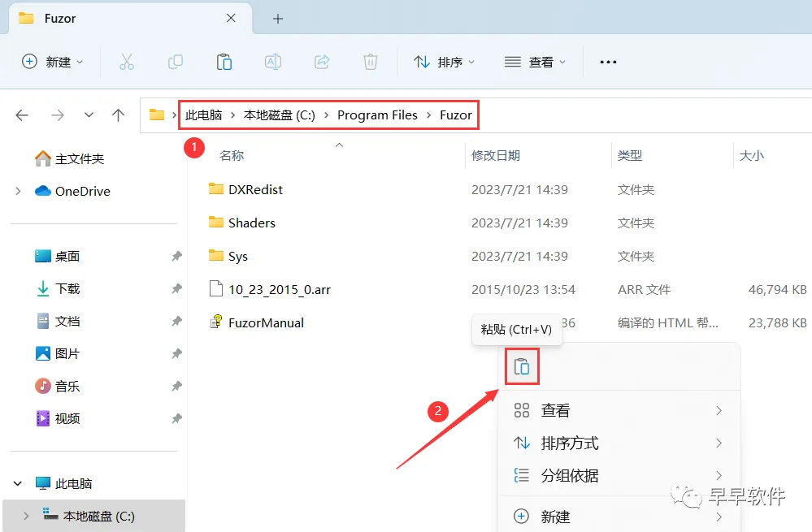Viewport: 812px width, 532px height.
Task: Select 此电脑 in sidebar
Action: click(x=63, y=483)
